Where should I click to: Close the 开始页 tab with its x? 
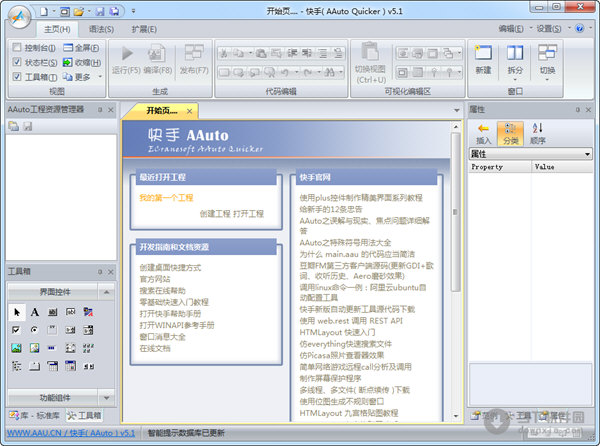(189, 111)
